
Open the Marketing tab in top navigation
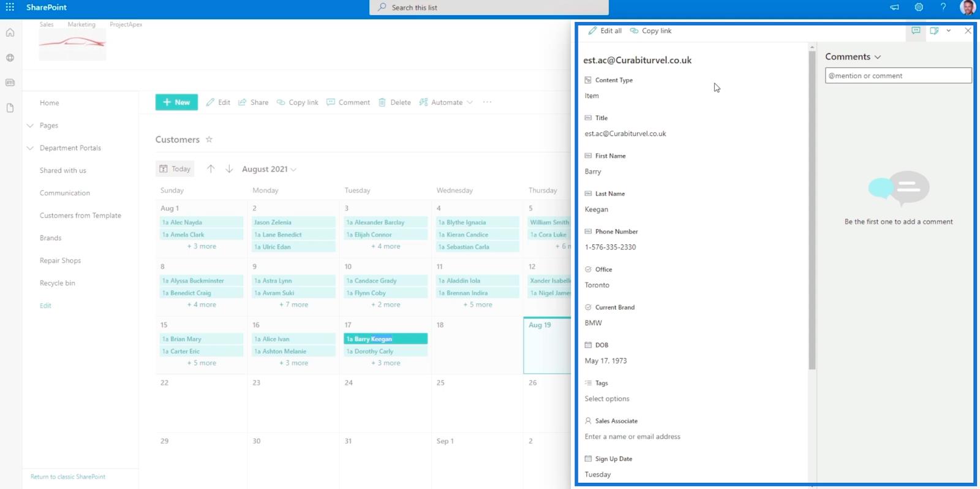[81, 25]
